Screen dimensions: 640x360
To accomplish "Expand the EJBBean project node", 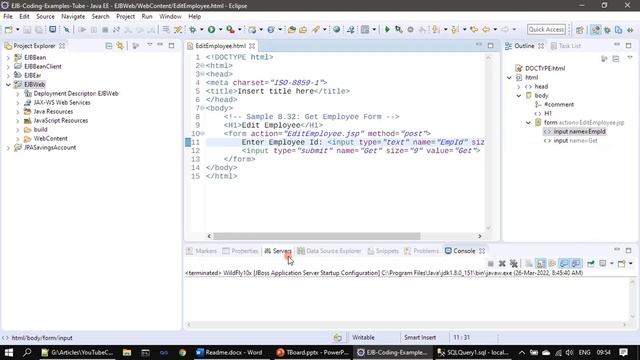I will [x=8, y=58].
